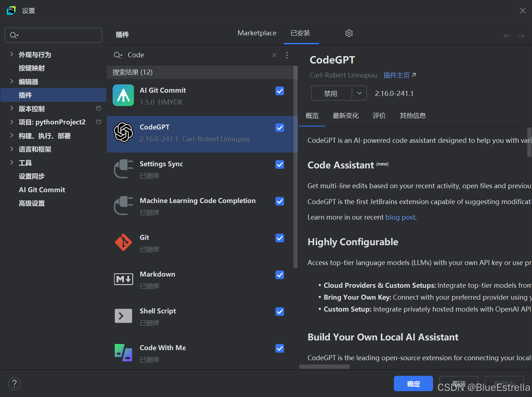Viewport: 532px width, 397px height.
Task: Click the Markdown plugin icon
Action: click(123, 279)
